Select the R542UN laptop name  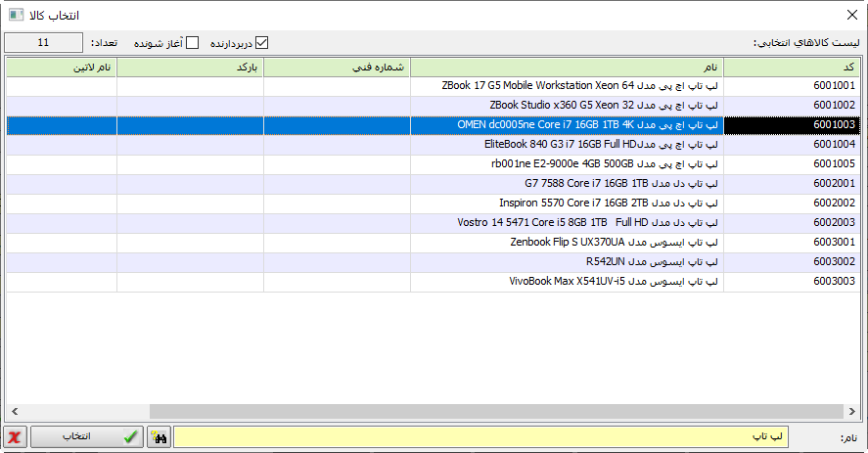click(567, 262)
